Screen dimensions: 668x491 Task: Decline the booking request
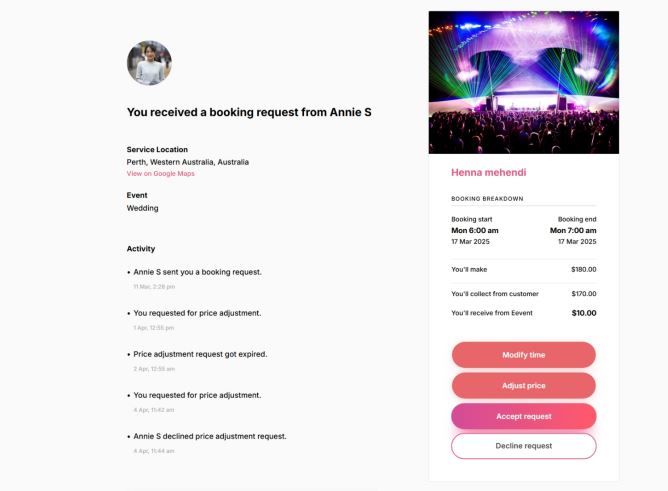pyautogui.click(x=524, y=446)
